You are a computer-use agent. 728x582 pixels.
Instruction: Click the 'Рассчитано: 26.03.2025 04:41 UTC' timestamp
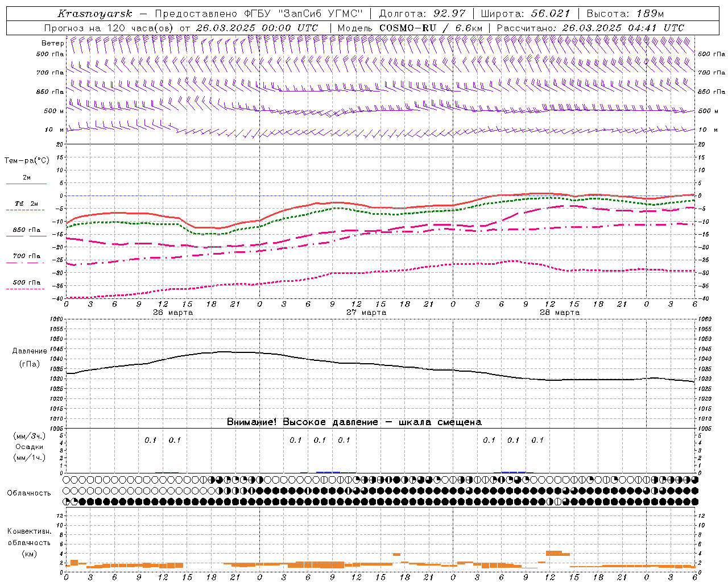tap(590, 28)
